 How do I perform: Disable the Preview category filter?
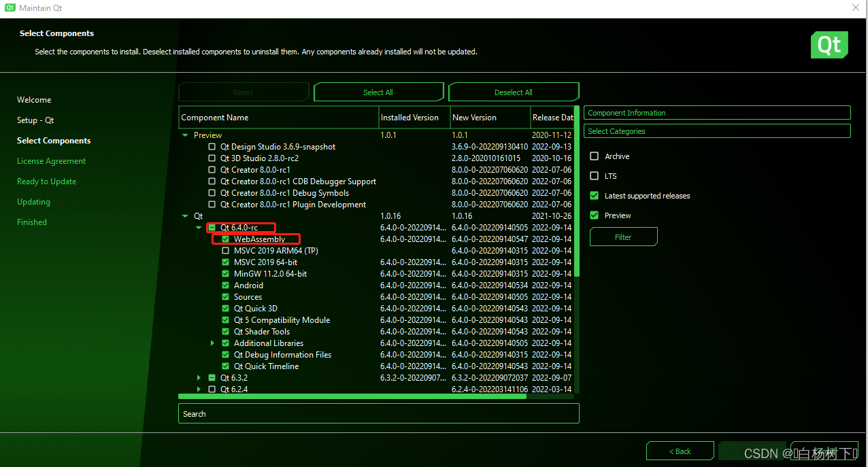coord(594,215)
